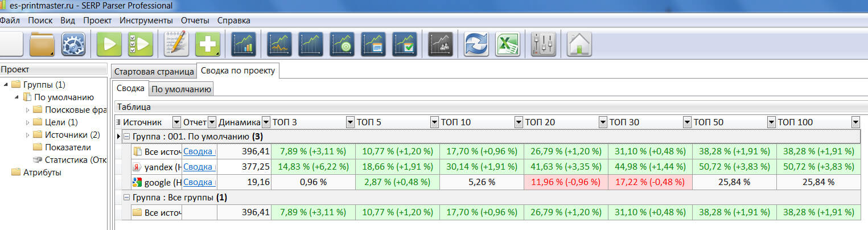Open ТОП 5 column filter dropdown
The height and width of the screenshot is (230, 868).
(434, 122)
